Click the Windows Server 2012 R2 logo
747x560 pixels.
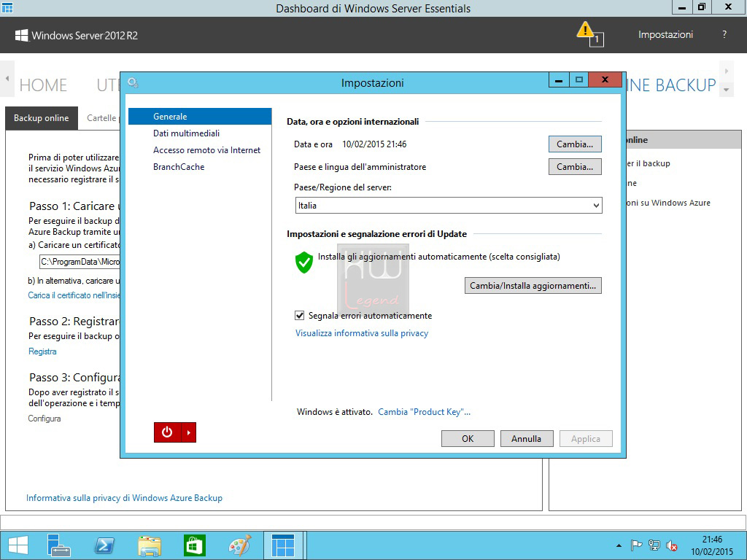click(77, 35)
